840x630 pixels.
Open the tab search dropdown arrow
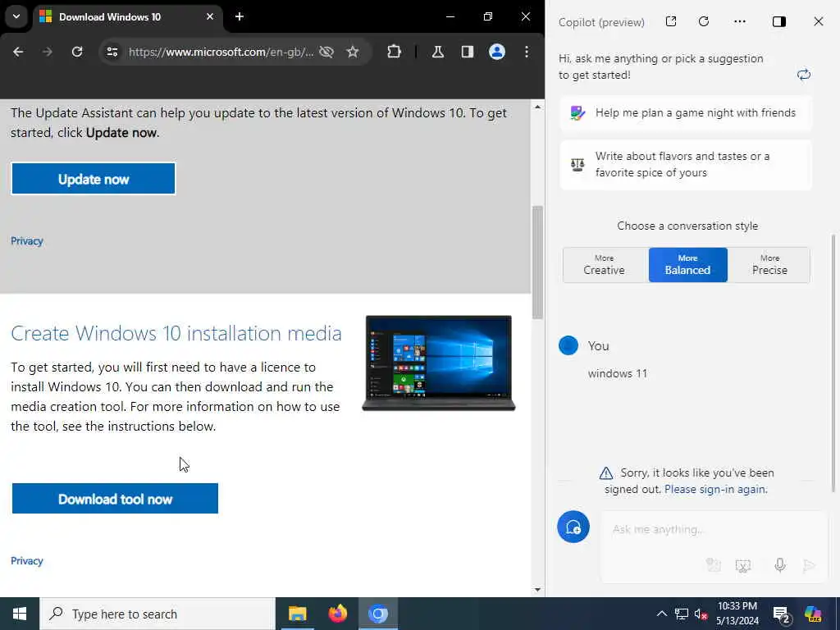pyautogui.click(x=16, y=16)
